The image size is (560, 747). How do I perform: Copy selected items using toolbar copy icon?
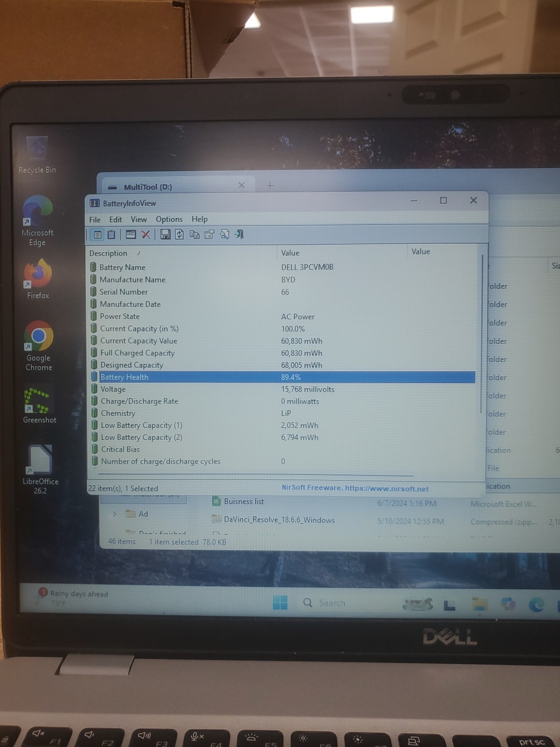194,234
